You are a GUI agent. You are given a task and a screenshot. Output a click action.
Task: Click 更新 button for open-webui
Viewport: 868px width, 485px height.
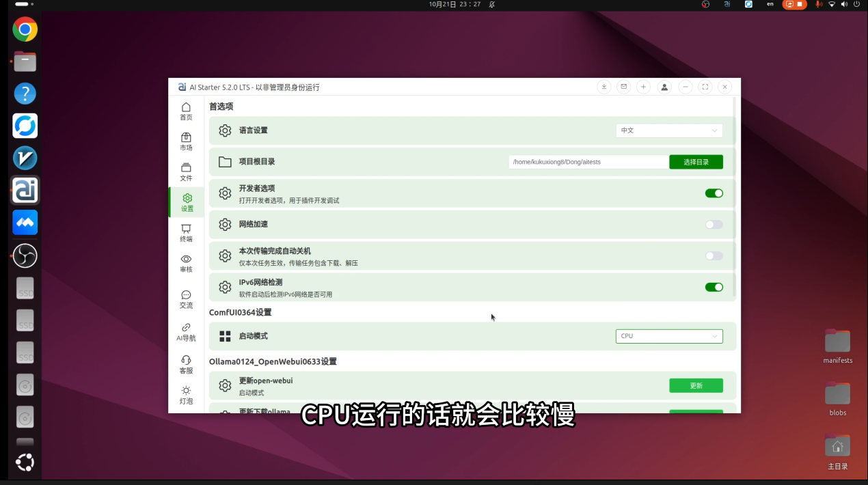pyautogui.click(x=696, y=386)
